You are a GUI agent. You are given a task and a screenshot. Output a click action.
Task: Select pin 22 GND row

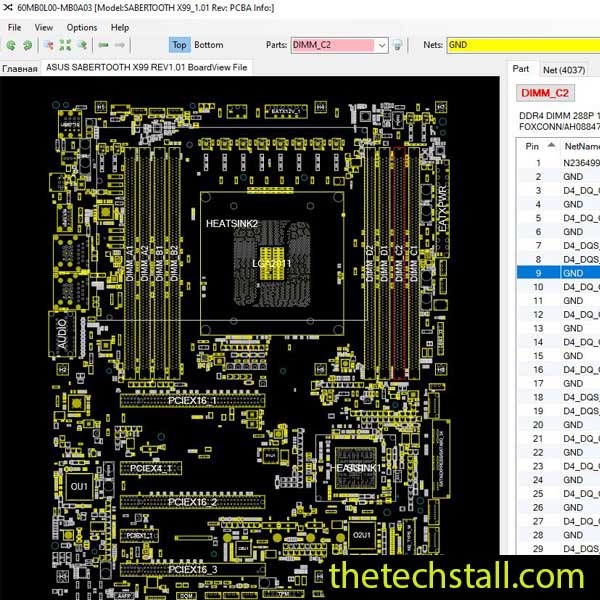(559, 452)
